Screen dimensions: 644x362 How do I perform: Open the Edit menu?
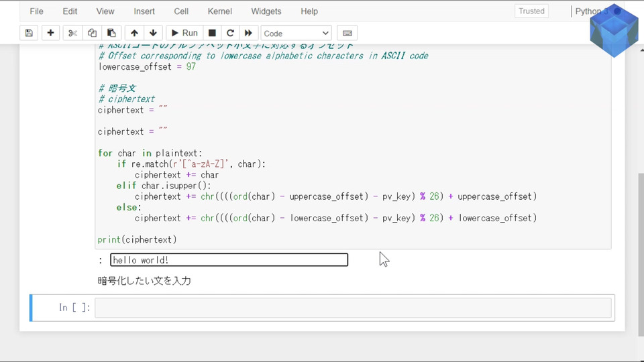[x=70, y=11]
